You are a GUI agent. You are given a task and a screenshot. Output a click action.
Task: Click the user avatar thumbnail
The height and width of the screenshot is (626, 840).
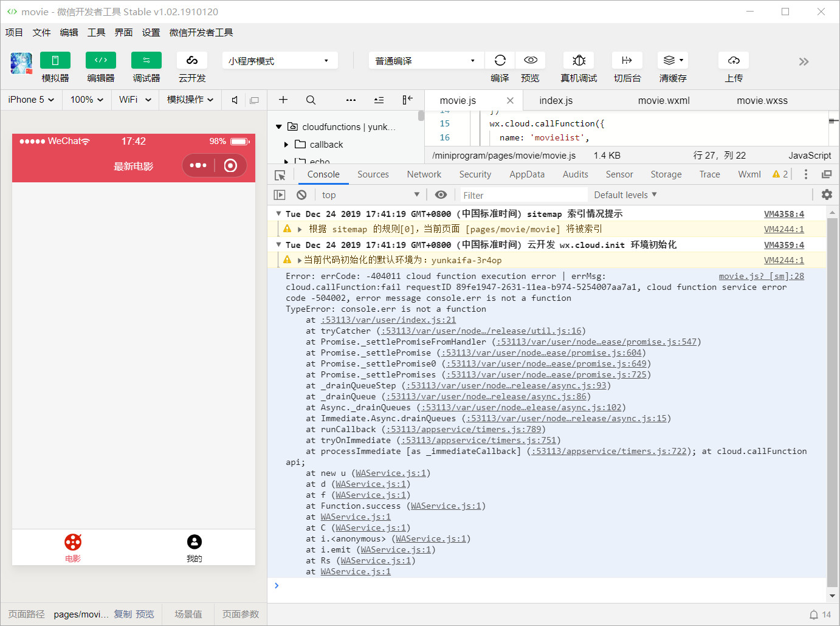click(x=21, y=63)
